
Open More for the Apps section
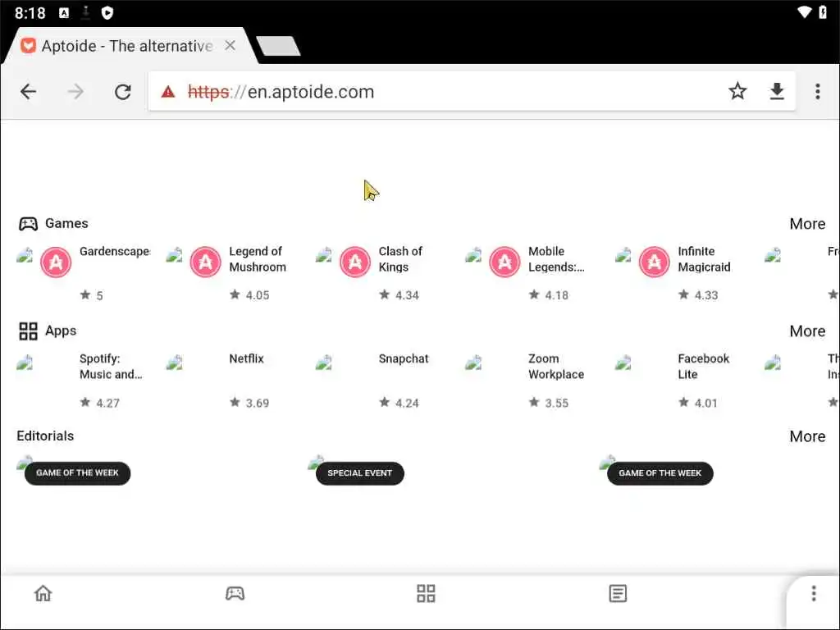[807, 331]
